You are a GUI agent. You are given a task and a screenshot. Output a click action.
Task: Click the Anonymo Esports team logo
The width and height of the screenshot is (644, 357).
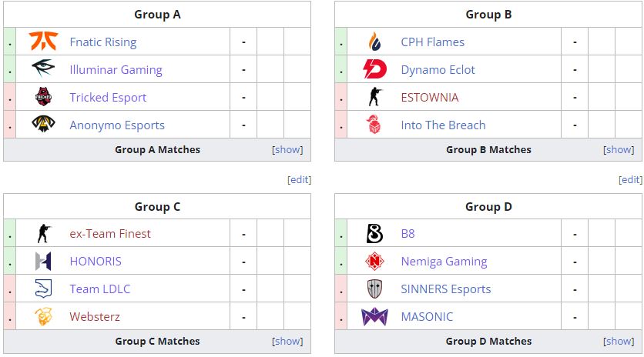pyautogui.click(x=42, y=125)
